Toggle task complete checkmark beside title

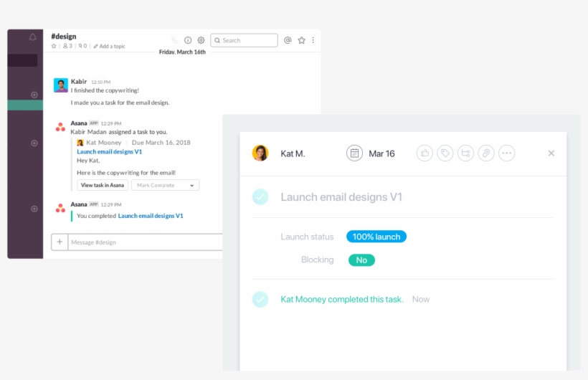point(260,196)
